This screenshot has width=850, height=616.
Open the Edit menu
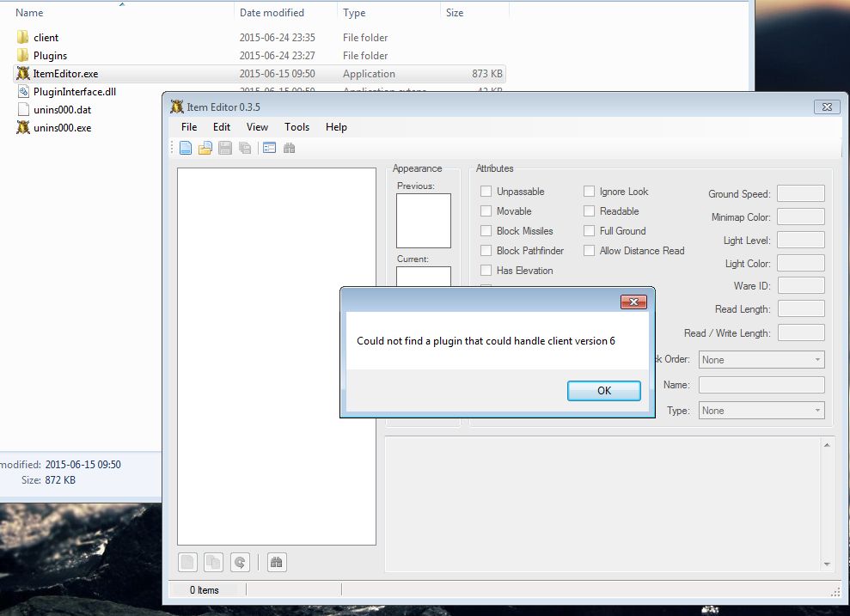click(x=222, y=127)
